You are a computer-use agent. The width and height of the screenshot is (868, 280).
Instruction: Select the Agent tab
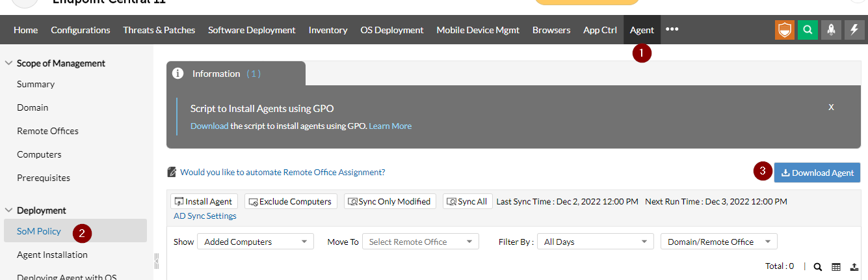pyautogui.click(x=642, y=30)
